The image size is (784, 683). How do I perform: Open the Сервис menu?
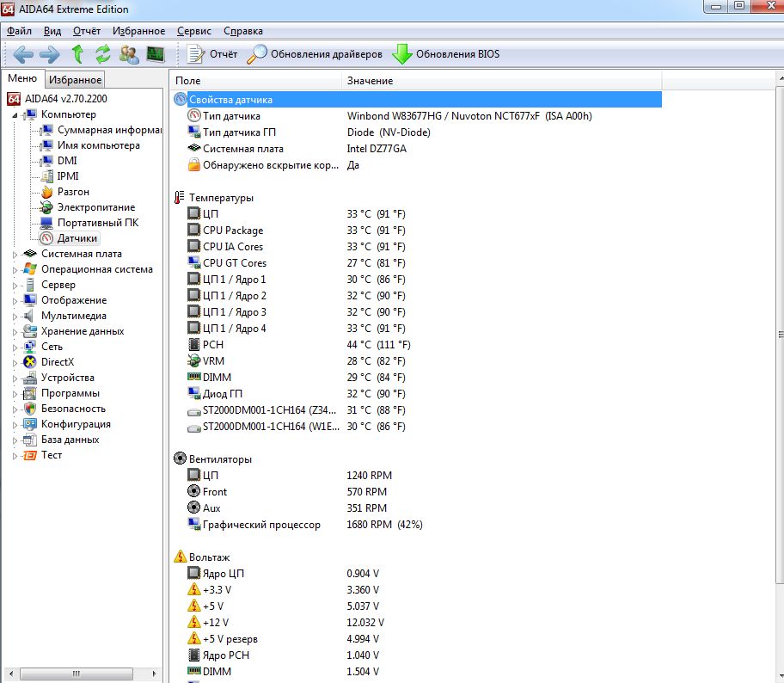[194, 31]
